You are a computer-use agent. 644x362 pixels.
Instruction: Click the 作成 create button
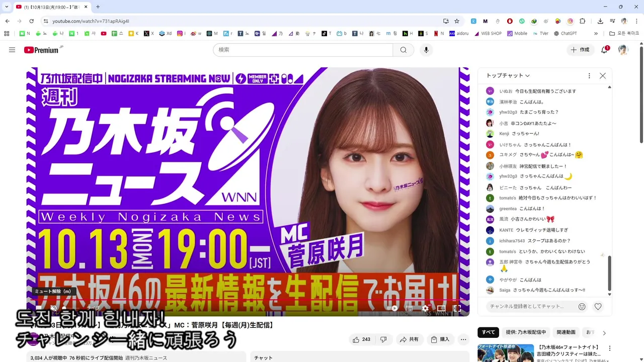click(580, 50)
